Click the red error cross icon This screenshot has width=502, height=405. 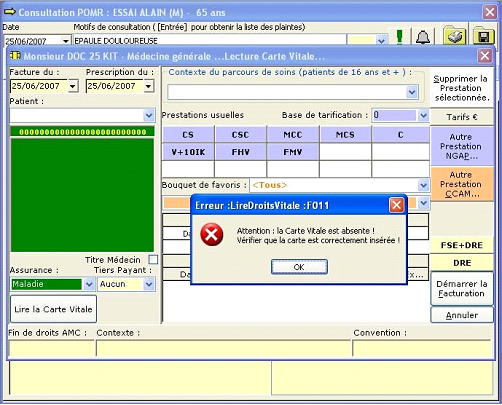tap(212, 235)
